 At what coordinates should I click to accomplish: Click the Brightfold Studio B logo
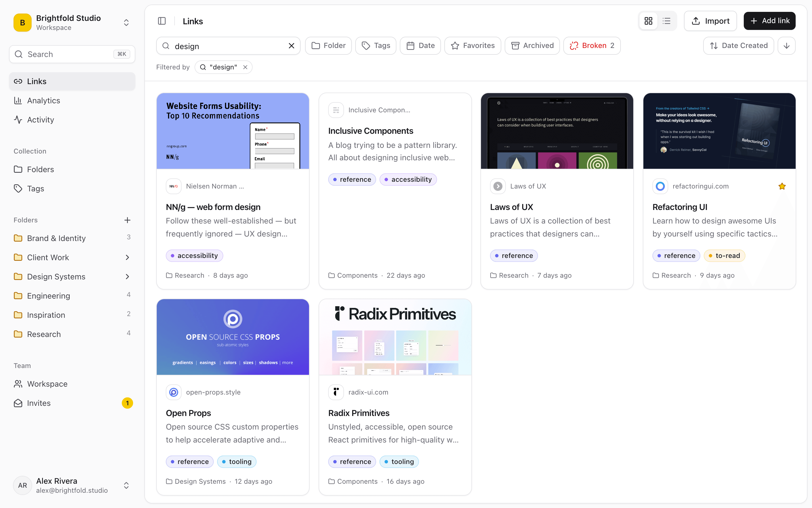(23, 23)
